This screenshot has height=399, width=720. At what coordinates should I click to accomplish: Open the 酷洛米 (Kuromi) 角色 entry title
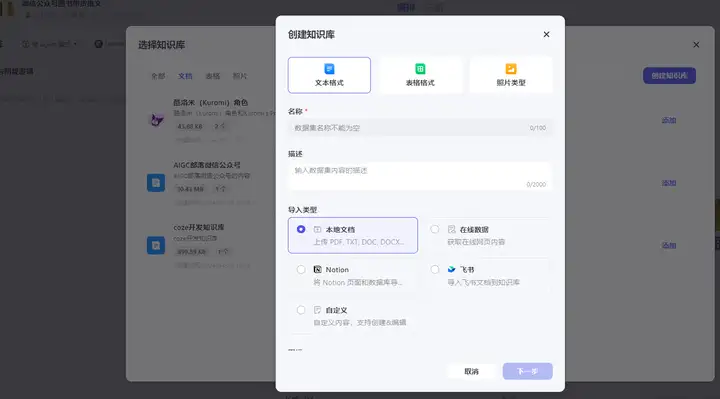click(210, 102)
